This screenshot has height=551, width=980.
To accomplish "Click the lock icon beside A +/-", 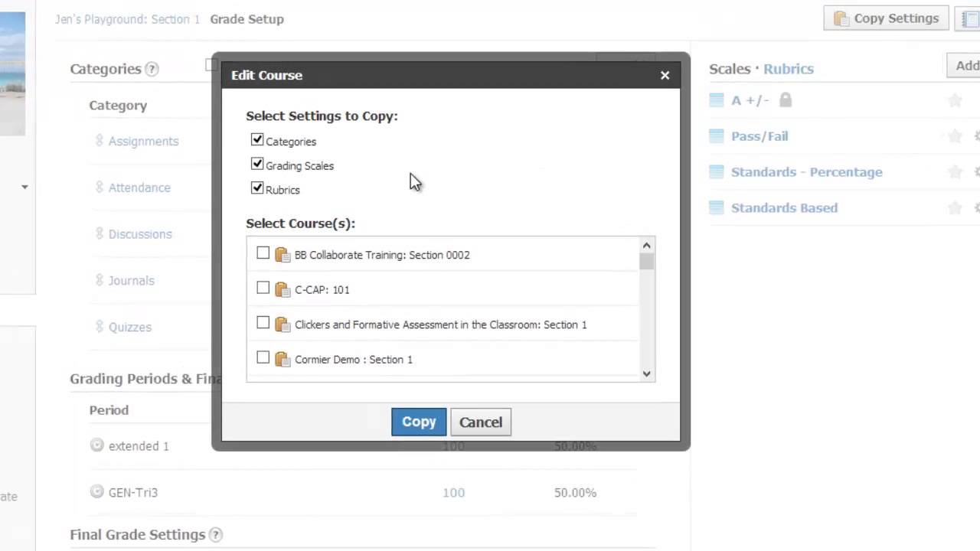I will 786,100.
